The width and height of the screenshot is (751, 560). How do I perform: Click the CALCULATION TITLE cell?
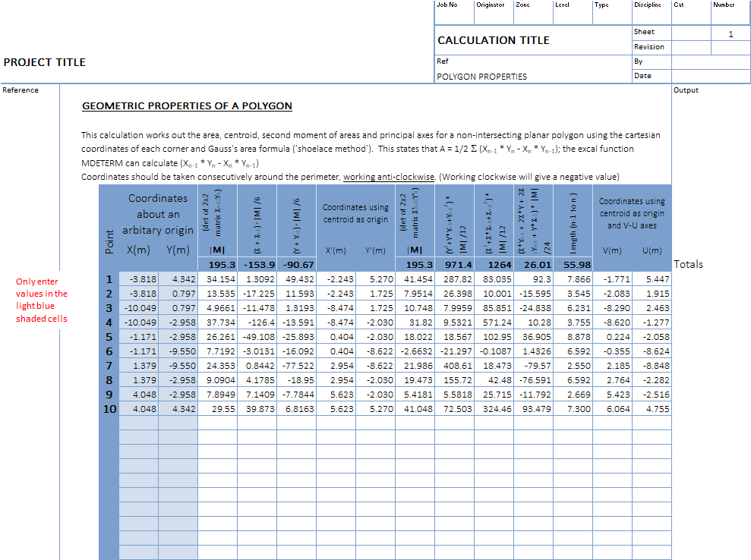494,40
